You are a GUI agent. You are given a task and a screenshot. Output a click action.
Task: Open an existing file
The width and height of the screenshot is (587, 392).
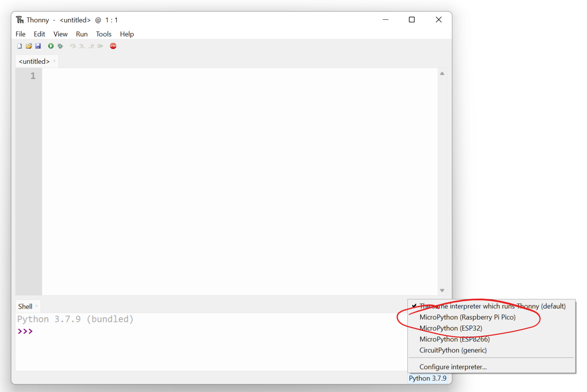click(29, 46)
